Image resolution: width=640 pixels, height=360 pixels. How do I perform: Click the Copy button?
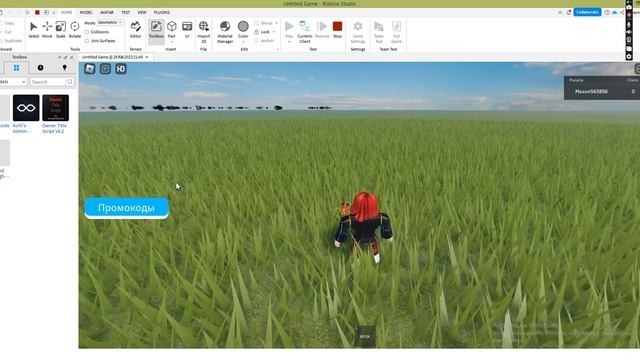(x=8, y=23)
